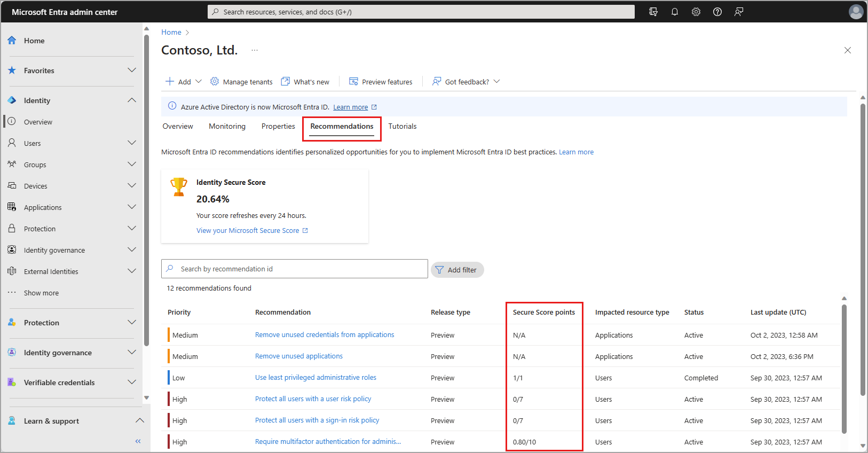
Task: Click the Users person icon
Action: 12,143
